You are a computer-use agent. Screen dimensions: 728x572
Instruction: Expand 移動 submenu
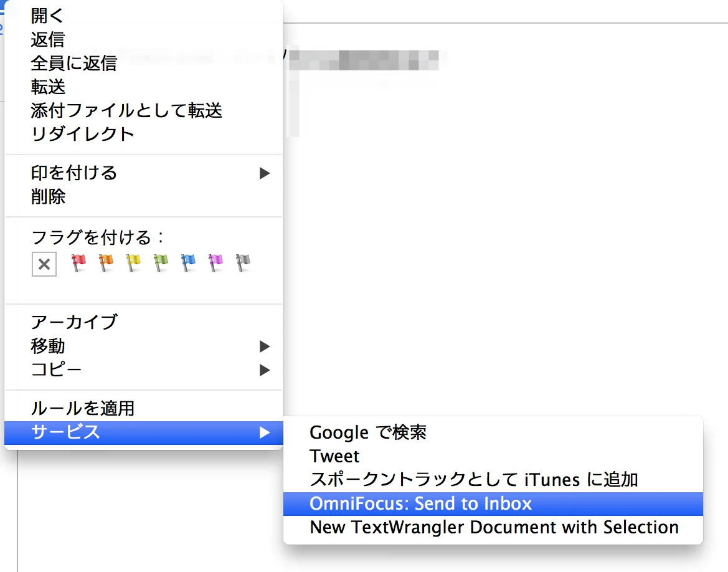click(143, 346)
